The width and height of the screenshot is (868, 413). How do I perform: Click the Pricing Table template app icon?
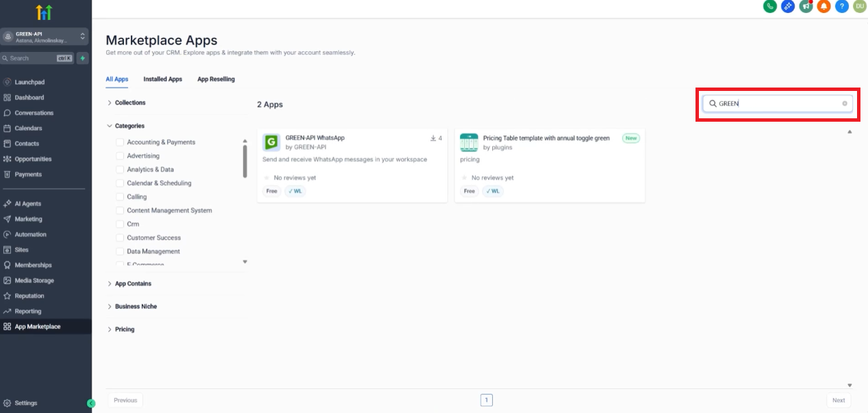469,142
